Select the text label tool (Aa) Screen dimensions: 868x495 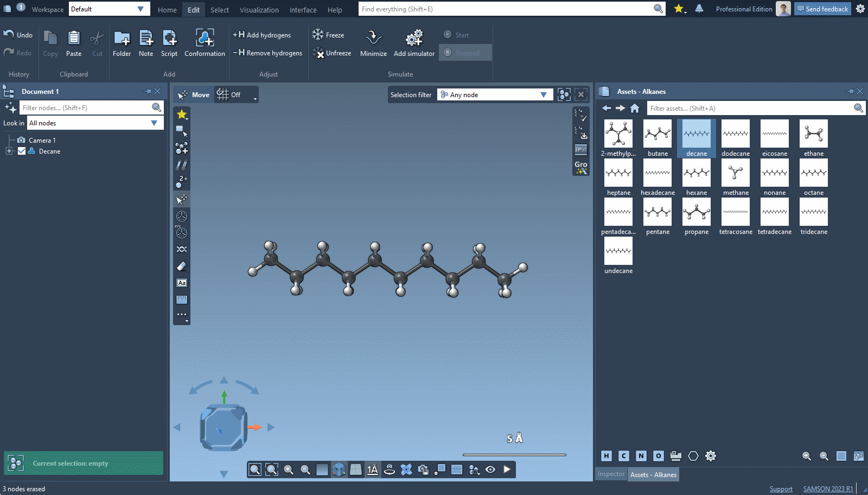pos(181,283)
